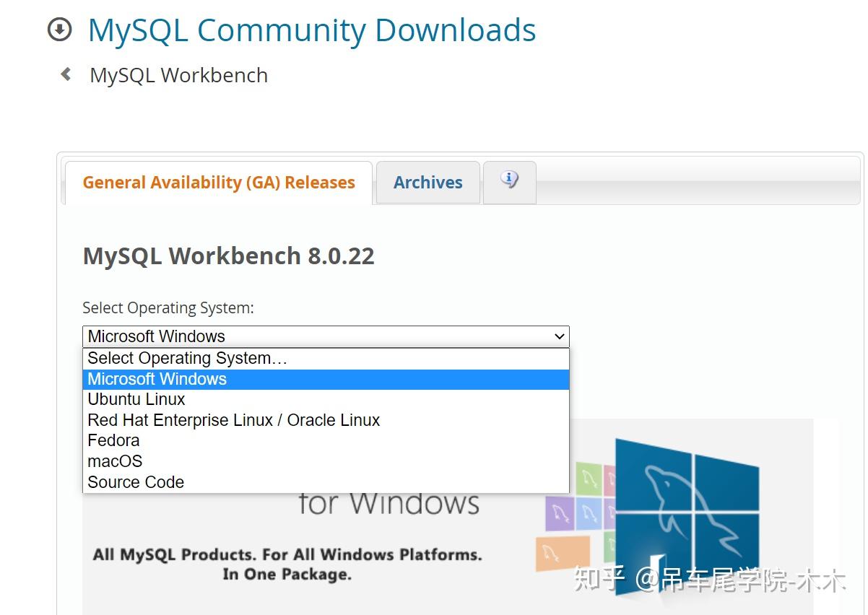The height and width of the screenshot is (615, 868).
Task: Click the back arrow next to MySQL Workbench
Action: (66, 74)
